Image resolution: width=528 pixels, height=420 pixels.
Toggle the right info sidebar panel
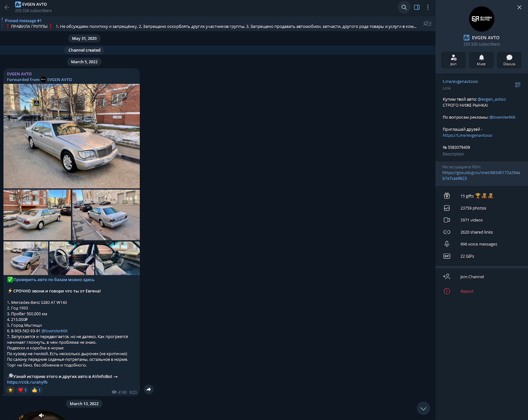[x=417, y=7]
